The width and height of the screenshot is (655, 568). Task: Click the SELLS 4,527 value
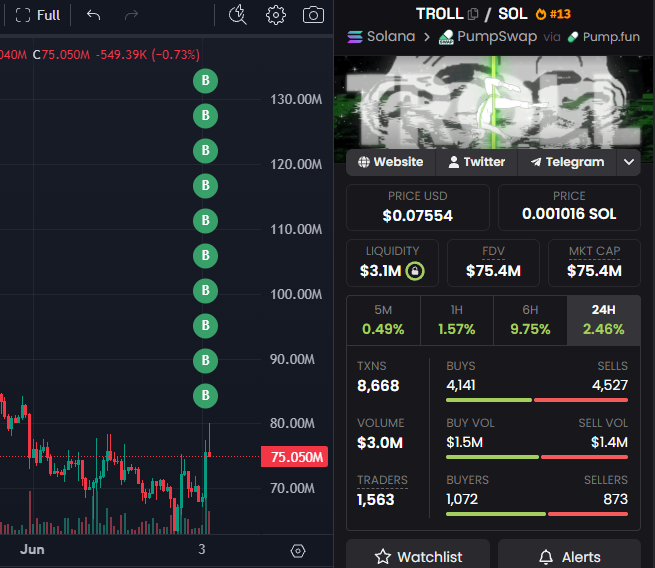pyautogui.click(x=609, y=385)
